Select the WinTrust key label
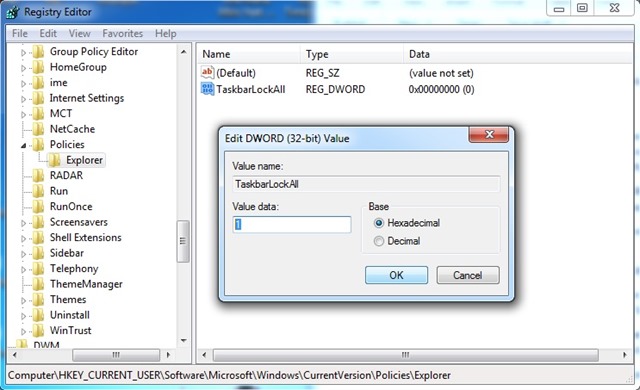640x390 pixels. [x=71, y=331]
